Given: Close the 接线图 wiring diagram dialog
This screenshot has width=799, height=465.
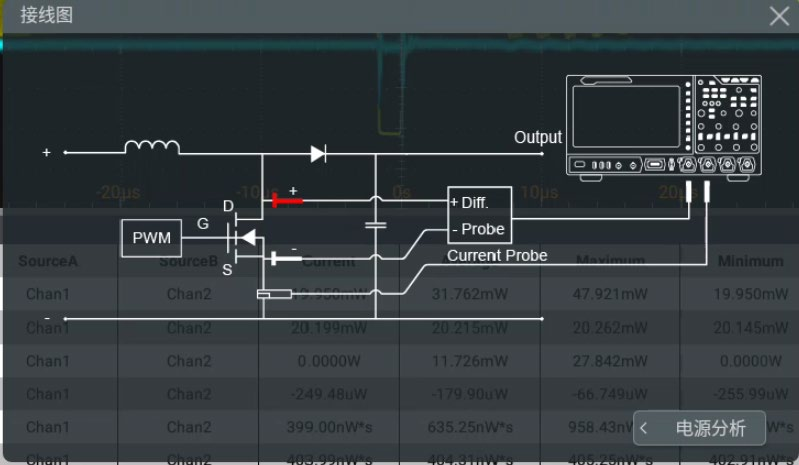Looking at the screenshot, I should click(x=779, y=16).
